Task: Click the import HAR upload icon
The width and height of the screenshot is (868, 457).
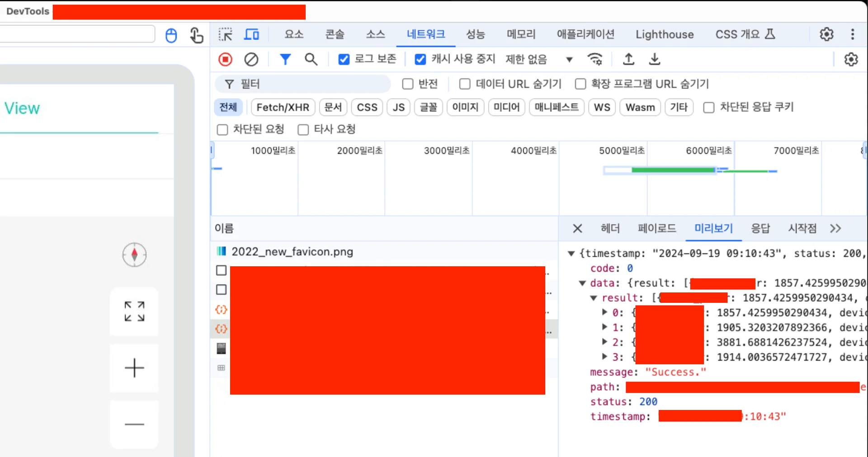Action: click(x=628, y=59)
